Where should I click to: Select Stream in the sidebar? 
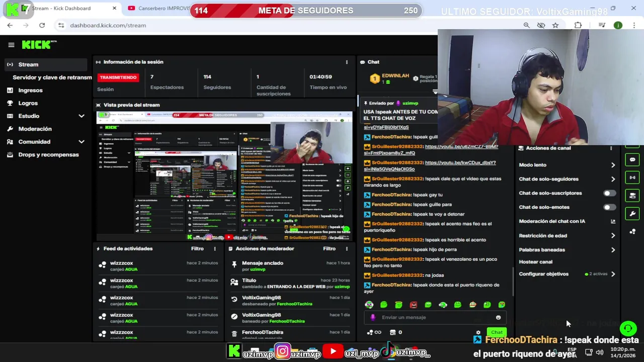point(46,64)
